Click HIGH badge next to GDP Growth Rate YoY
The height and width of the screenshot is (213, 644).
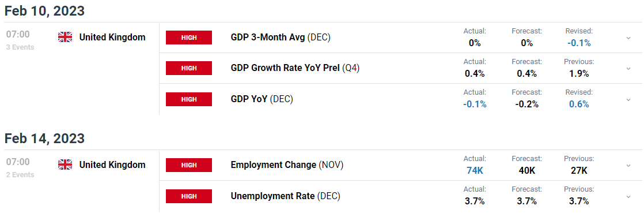coord(189,68)
